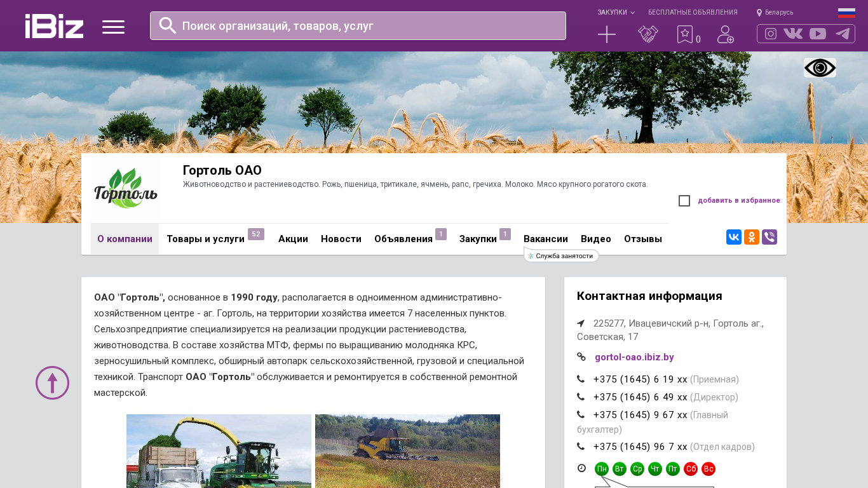Reveal the Приемная phone number
Image resolution: width=868 pixels, height=488 pixels.
[x=641, y=379]
